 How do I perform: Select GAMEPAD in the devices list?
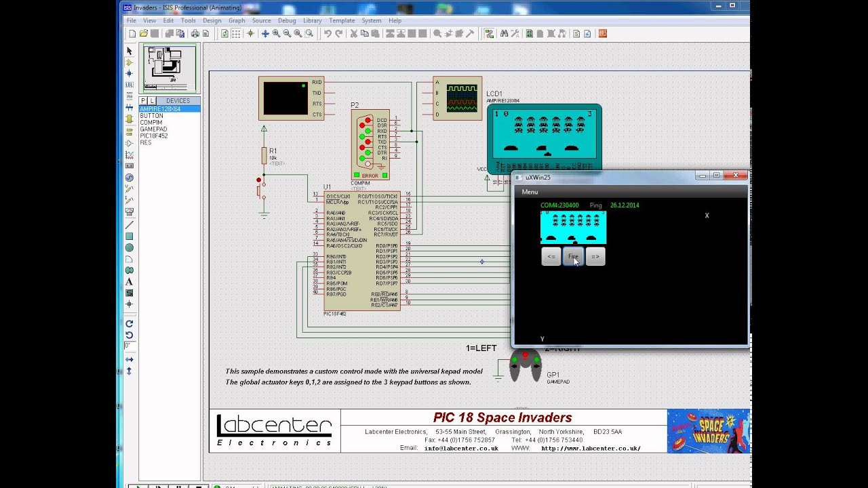(x=170, y=129)
